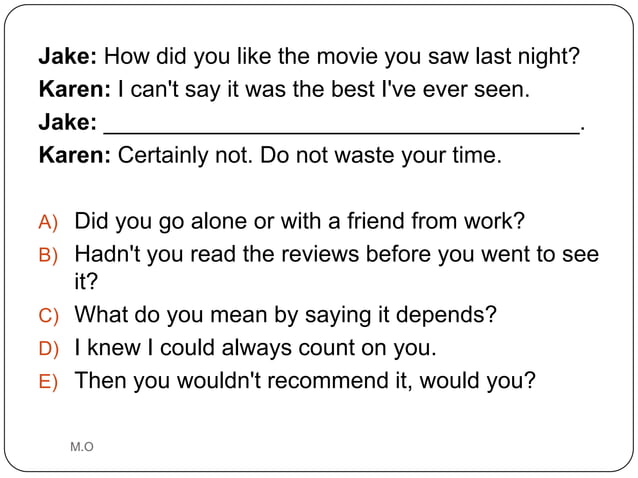This screenshot has width=638, height=478.
Task: Click 'I knew I could always count' answer
Action: pos(255,348)
